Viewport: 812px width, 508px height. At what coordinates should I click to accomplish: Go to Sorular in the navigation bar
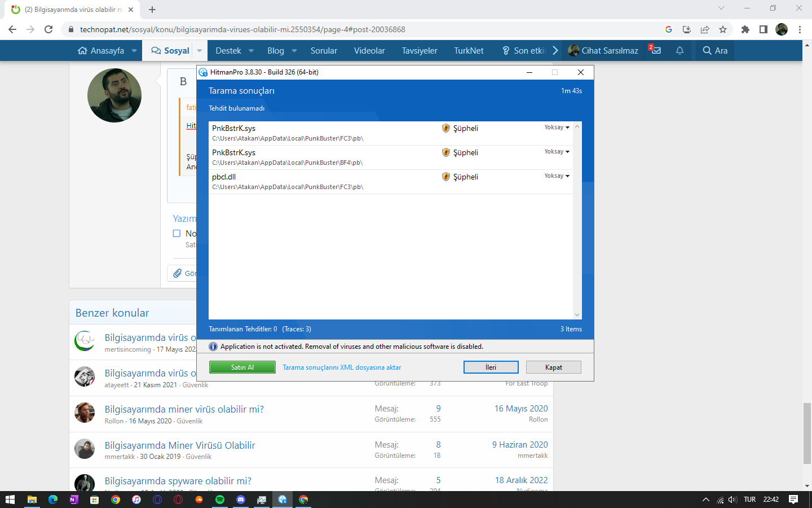324,51
